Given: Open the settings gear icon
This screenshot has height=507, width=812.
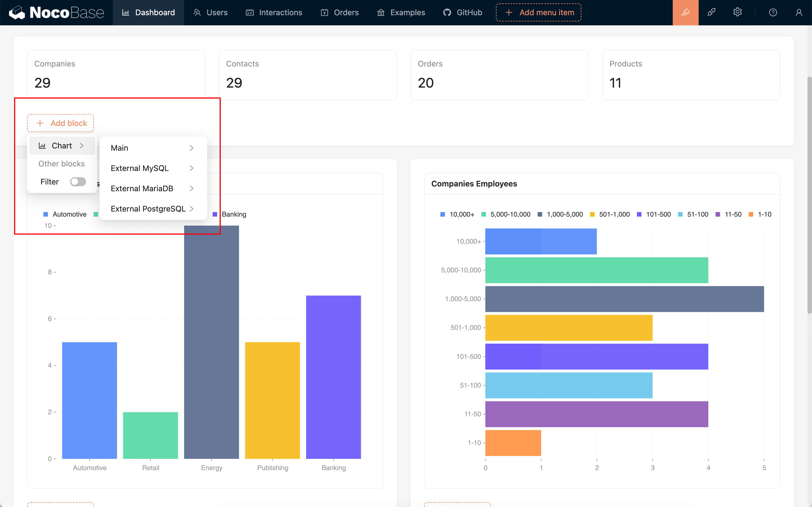Looking at the screenshot, I should pyautogui.click(x=737, y=12).
